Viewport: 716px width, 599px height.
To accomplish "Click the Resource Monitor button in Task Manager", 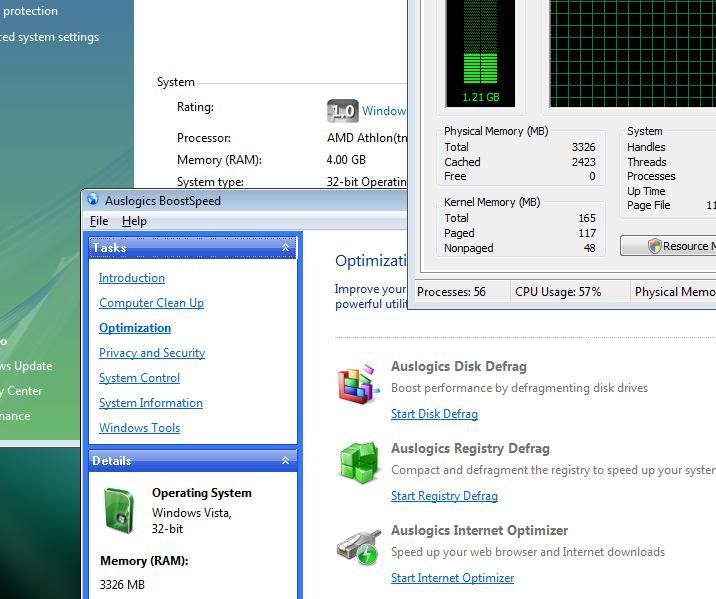I will (x=669, y=246).
